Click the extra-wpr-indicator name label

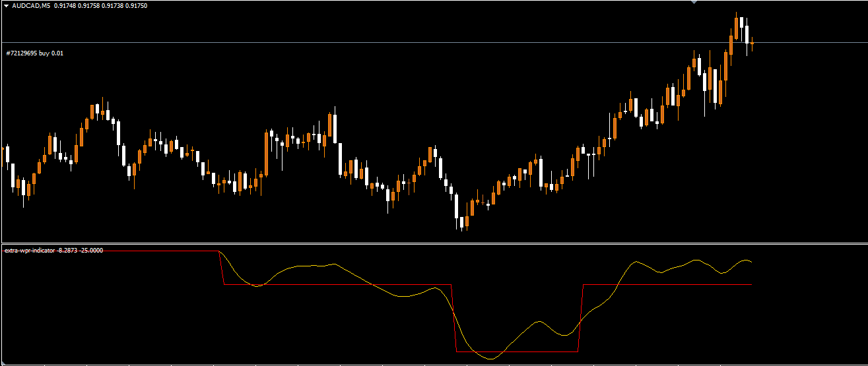[30, 251]
